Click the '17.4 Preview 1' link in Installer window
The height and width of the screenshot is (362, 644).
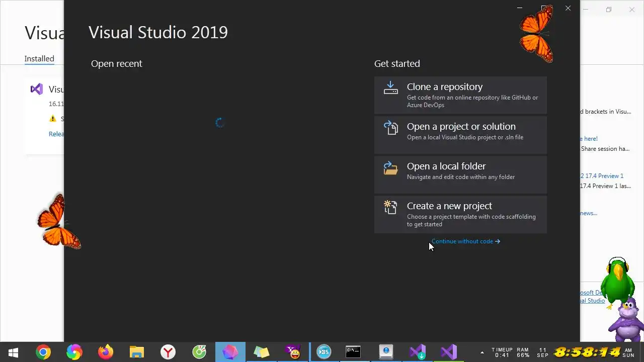(x=602, y=176)
